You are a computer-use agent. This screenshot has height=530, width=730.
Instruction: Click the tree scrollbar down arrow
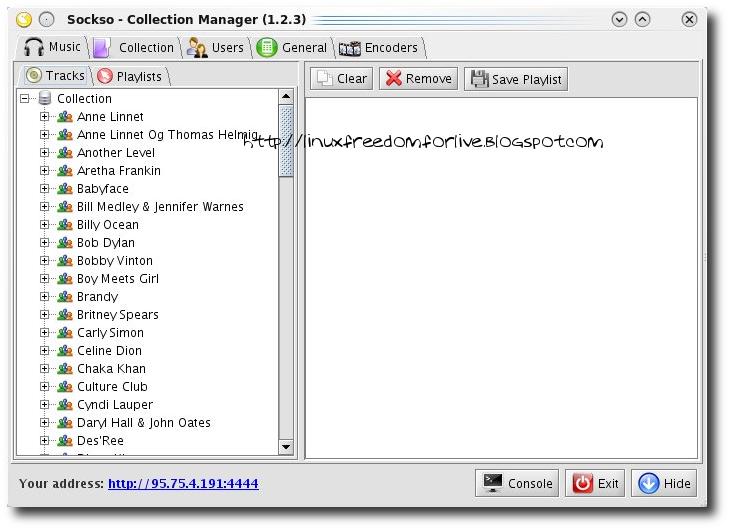click(286, 447)
